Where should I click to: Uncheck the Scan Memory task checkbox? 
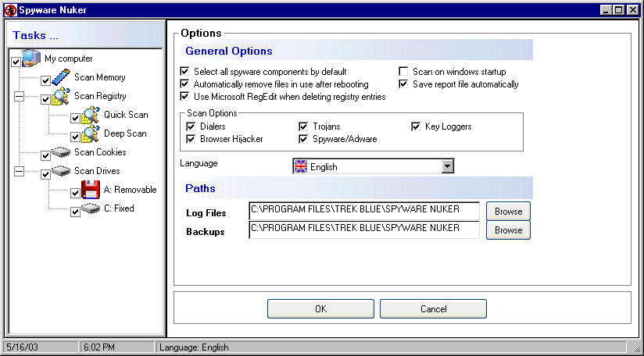coord(45,80)
